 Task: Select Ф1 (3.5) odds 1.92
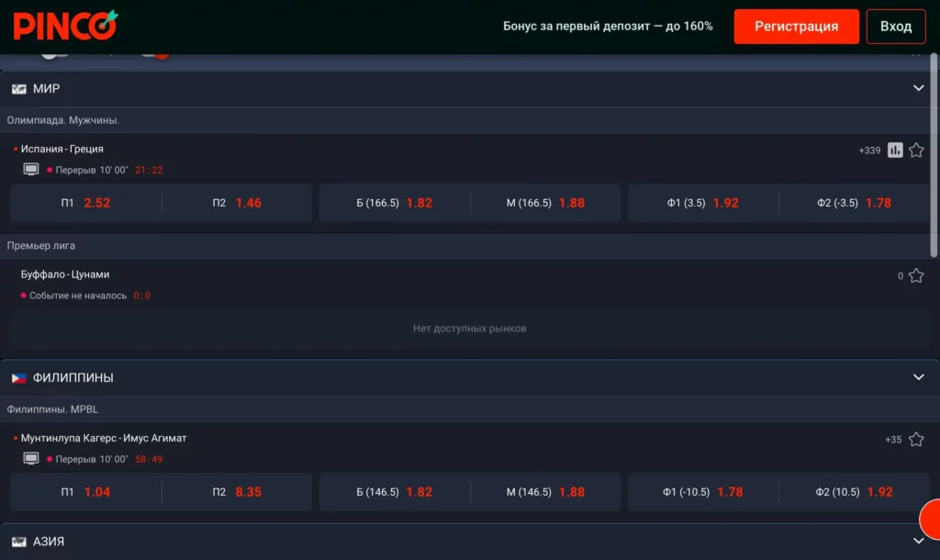(x=702, y=203)
